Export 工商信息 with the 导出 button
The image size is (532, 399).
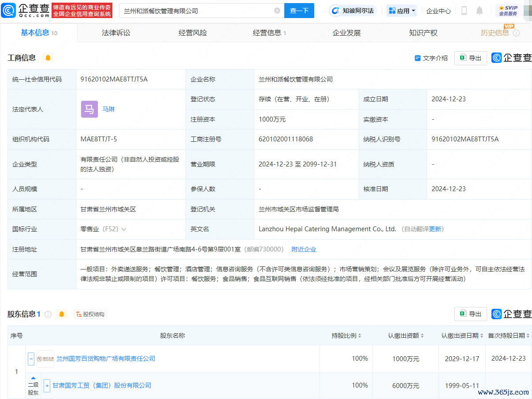coord(471,58)
